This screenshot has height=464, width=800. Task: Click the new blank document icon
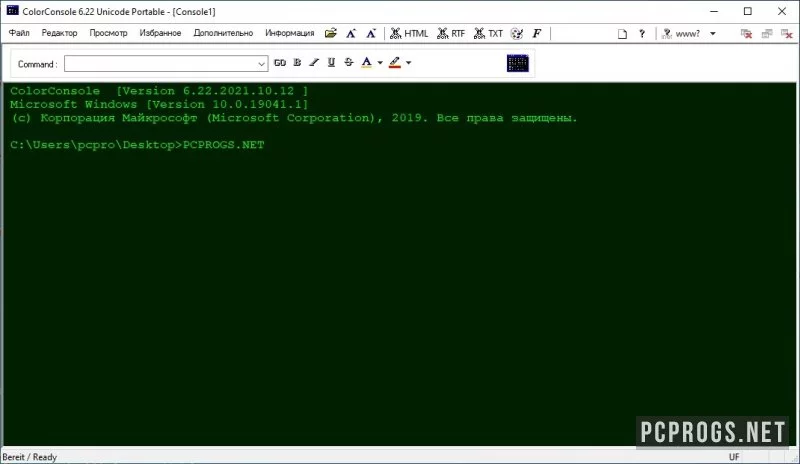point(622,34)
